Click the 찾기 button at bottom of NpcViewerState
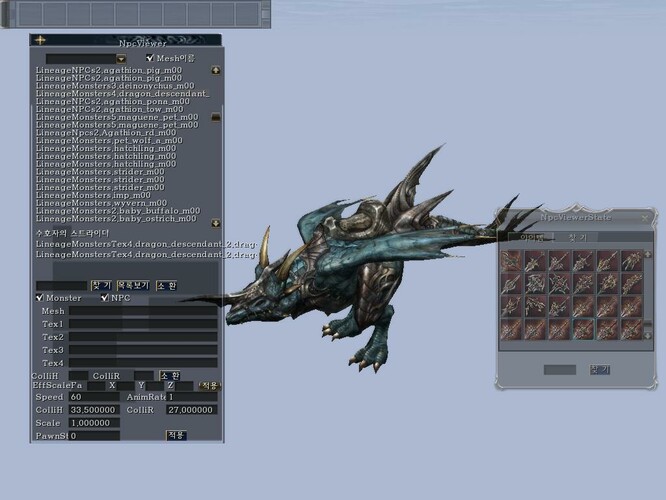The width and height of the screenshot is (666, 500). tap(600, 370)
